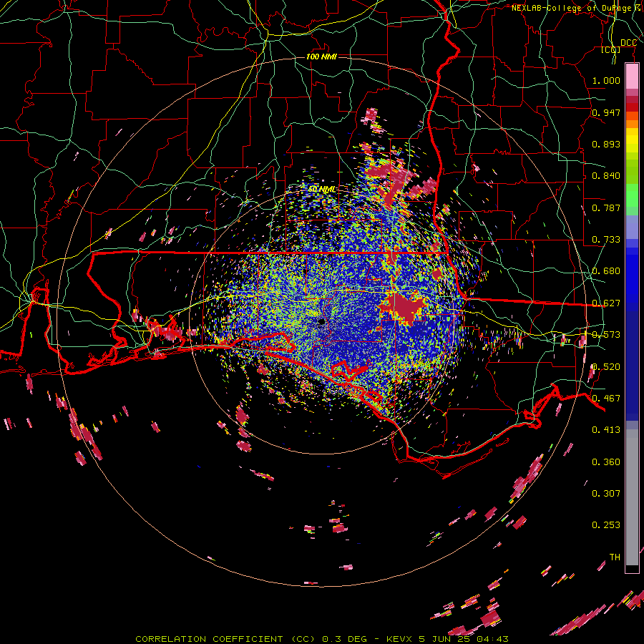
Task: Click the 0.787 scale value
Action: tap(606, 208)
